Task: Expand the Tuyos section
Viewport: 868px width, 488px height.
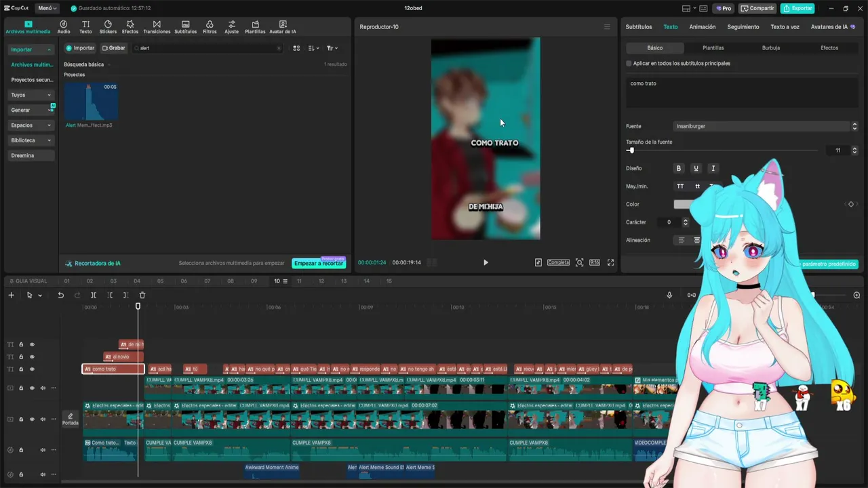Action: click(x=49, y=95)
